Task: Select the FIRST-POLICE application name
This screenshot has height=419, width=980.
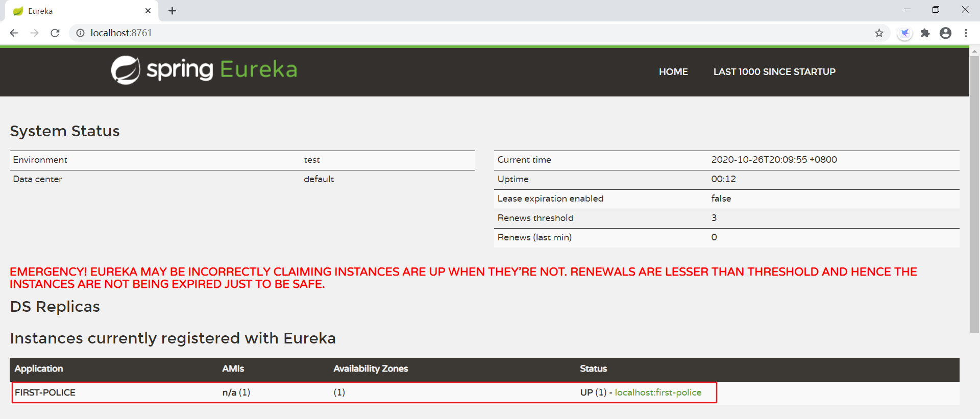Action: (45, 392)
